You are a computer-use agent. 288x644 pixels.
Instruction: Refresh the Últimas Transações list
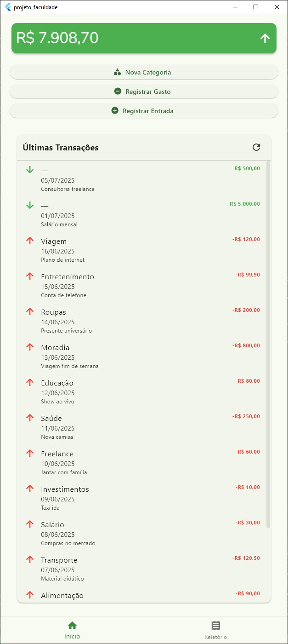click(256, 147)
